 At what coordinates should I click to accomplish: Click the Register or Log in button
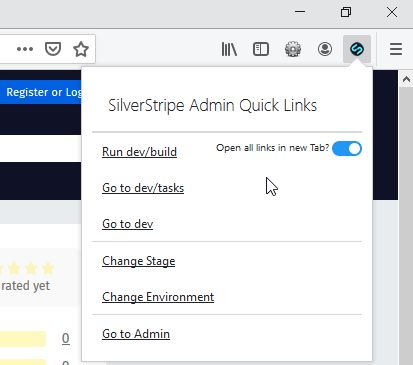click(x=41, y=92)
